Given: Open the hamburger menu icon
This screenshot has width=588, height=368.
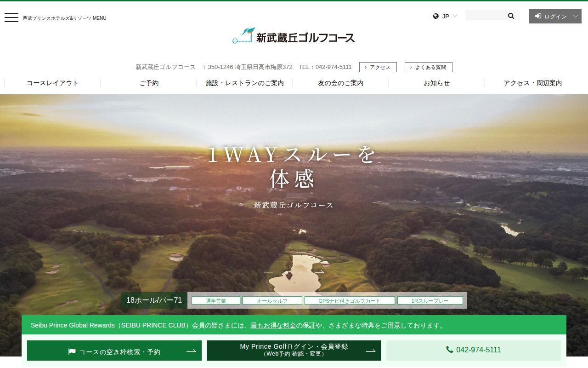Looking at the screenshot, I should (x=11, y=17).
